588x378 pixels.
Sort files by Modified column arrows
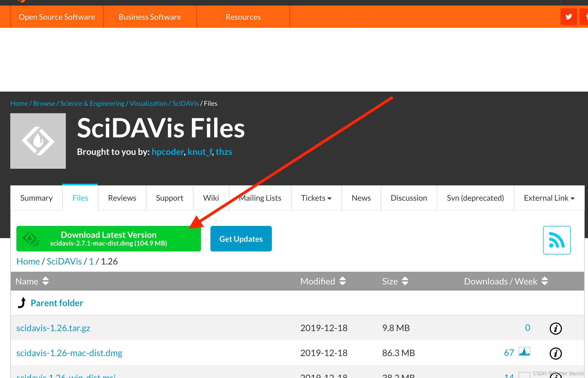pos(343,281)
